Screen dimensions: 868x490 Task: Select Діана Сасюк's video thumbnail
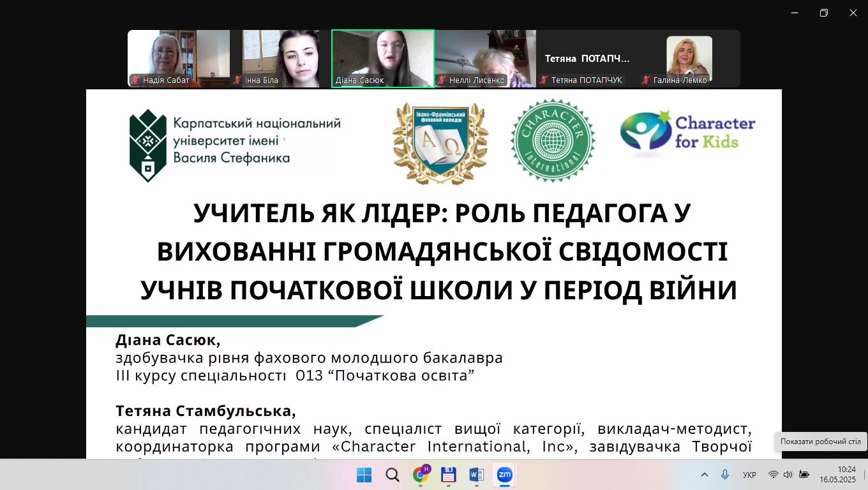click(x=383, y=57)
